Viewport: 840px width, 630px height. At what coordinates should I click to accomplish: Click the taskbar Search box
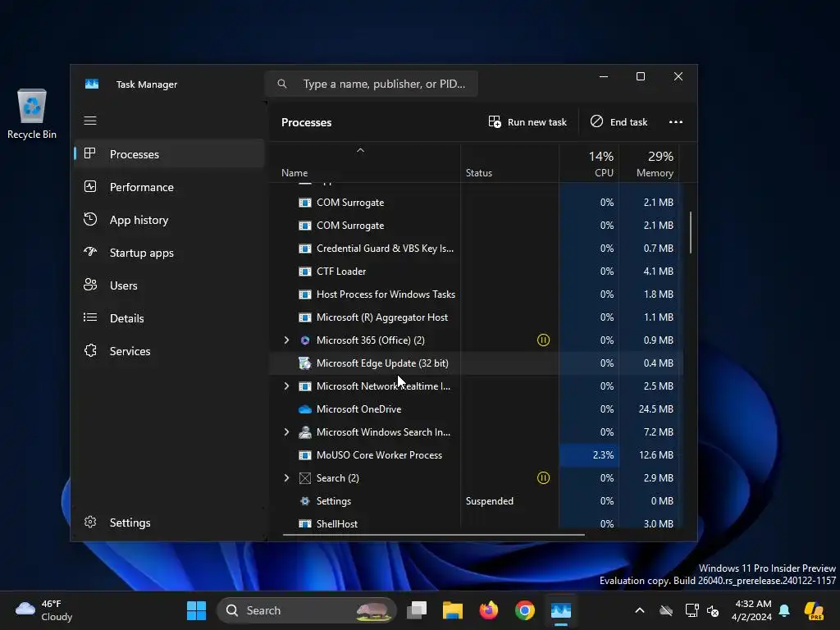coord(307,610)
